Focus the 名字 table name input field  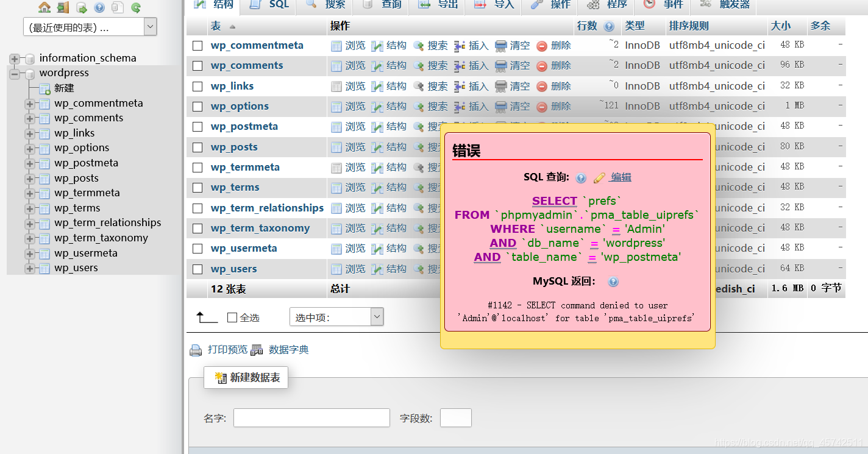pyautogui.click(x=311, y=418)
